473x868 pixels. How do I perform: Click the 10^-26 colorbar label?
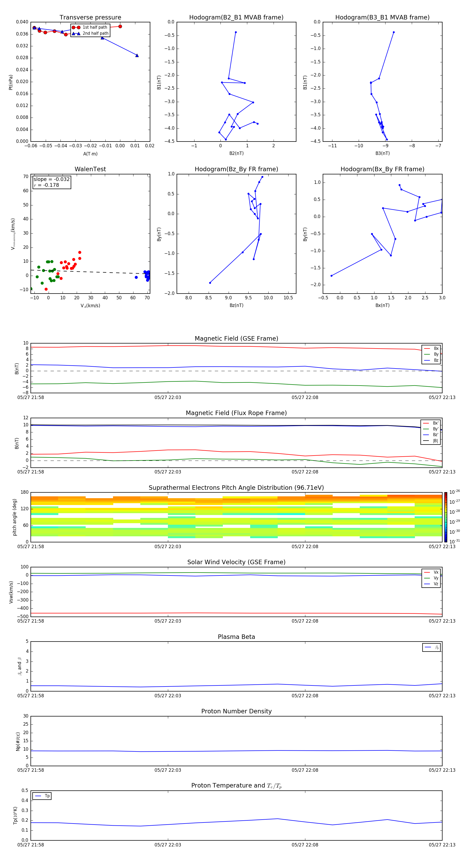coord(455,492)
